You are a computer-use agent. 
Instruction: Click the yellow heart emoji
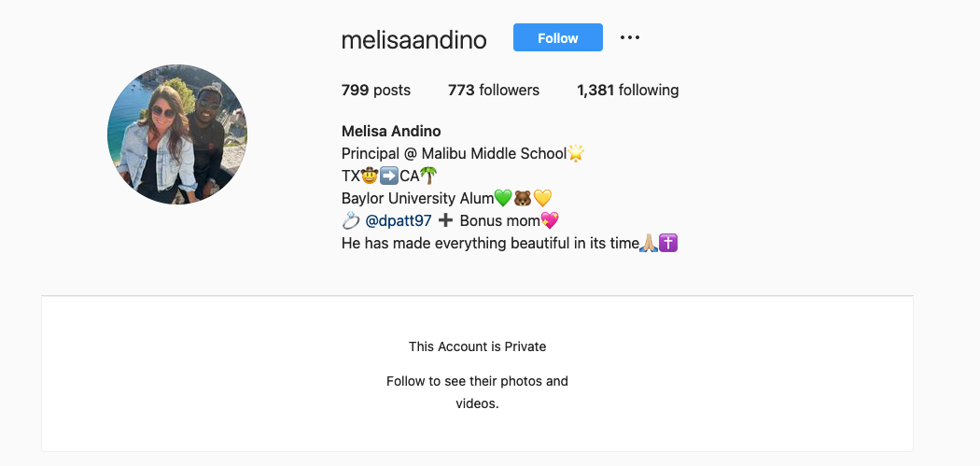[542, 198]
